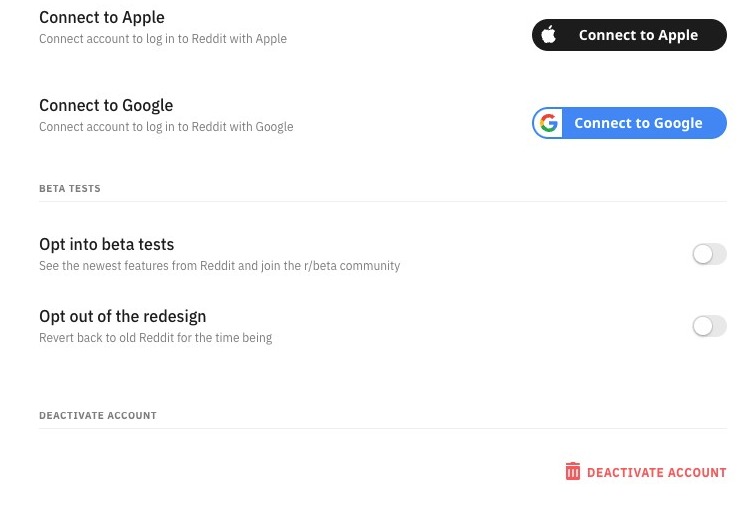Screen dimensions: 737x525
Task: Click the 'Connect to Google' setting heading
Action: point(106,105)
